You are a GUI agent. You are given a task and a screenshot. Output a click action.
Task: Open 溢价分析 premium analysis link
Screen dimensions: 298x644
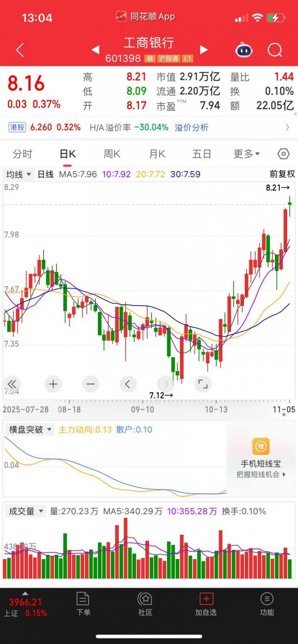[191, 128]
